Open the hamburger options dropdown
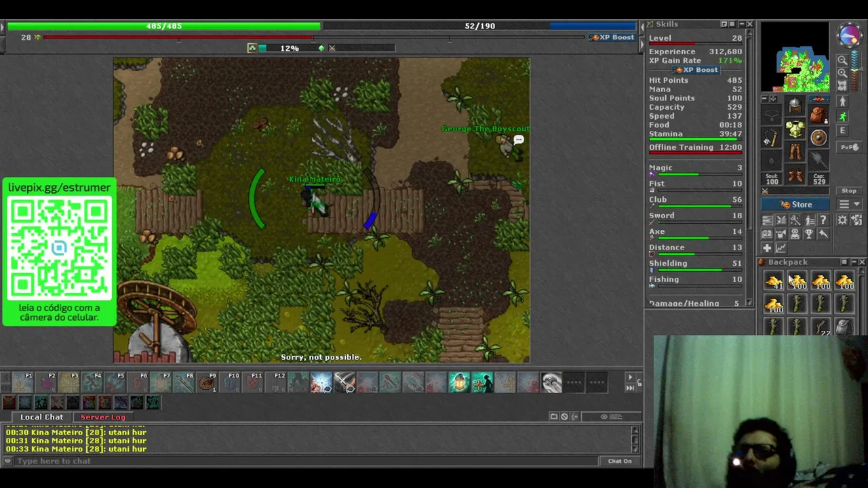The height and width of the screenshot is (488, 868). (x=848, y=204)
